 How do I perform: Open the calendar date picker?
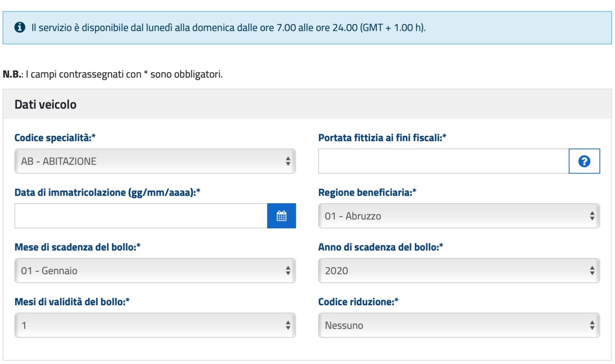[281, 216]
